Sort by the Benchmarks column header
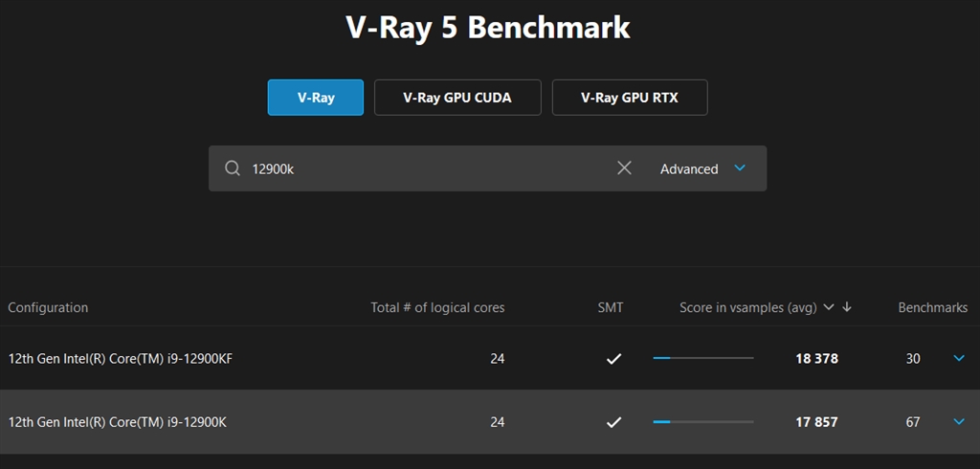 point(932,307)
